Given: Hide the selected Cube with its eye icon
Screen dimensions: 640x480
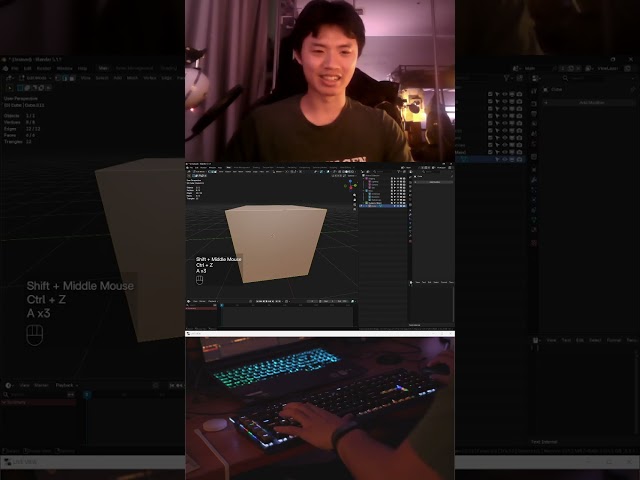Looking at the screenshot, I should (x=504, y=159).
